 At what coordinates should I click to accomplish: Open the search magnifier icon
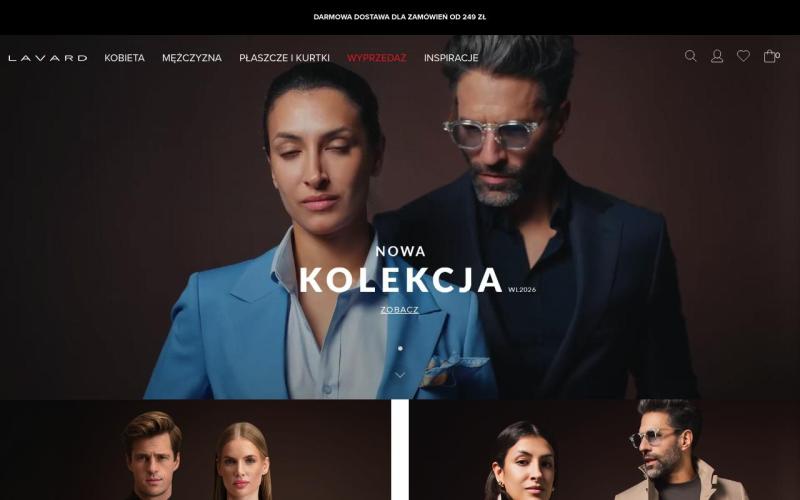(690, 56)
